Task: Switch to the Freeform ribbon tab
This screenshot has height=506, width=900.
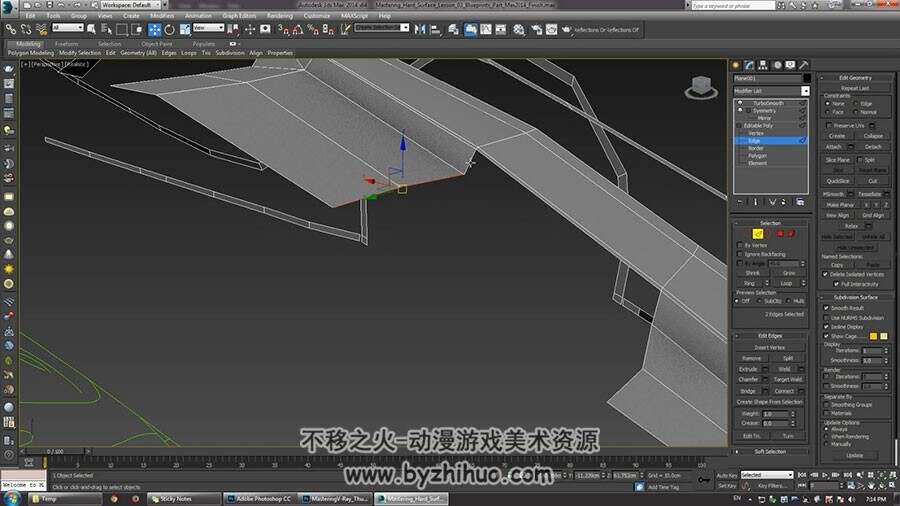Action: pos(67,44)
